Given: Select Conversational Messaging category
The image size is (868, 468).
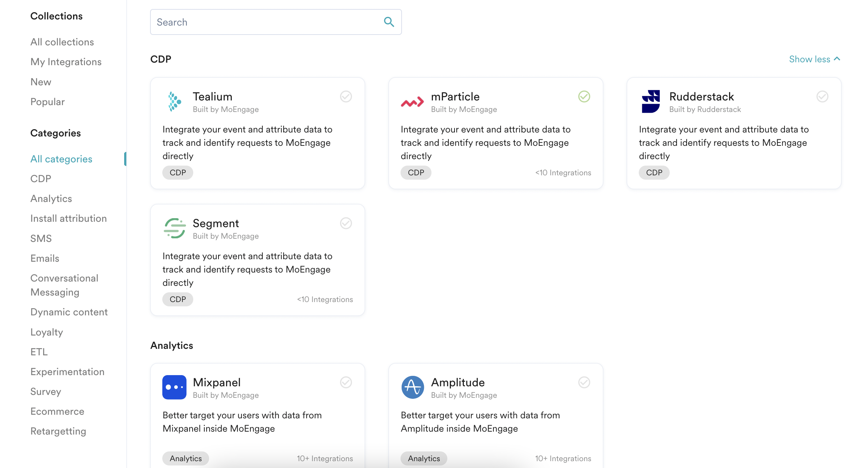Looking at the screenshot, I should (64, 285).
